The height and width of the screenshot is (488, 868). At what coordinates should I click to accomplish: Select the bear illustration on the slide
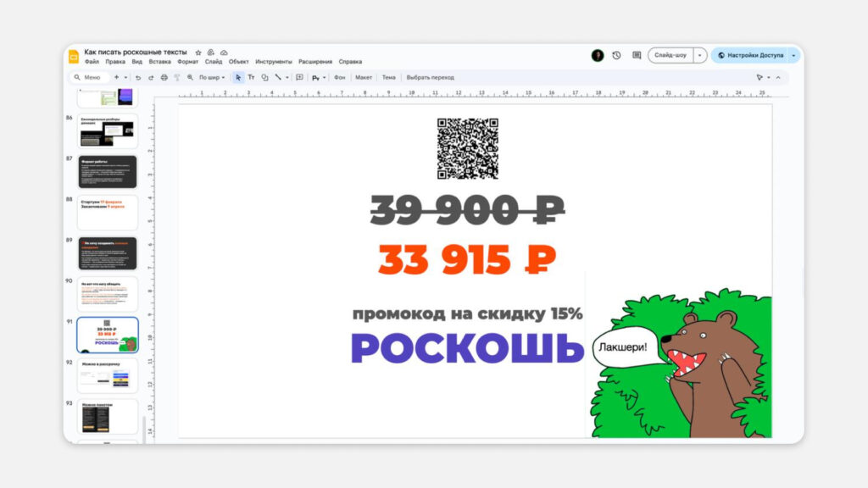pyautogui.click(x=681, y=363)
